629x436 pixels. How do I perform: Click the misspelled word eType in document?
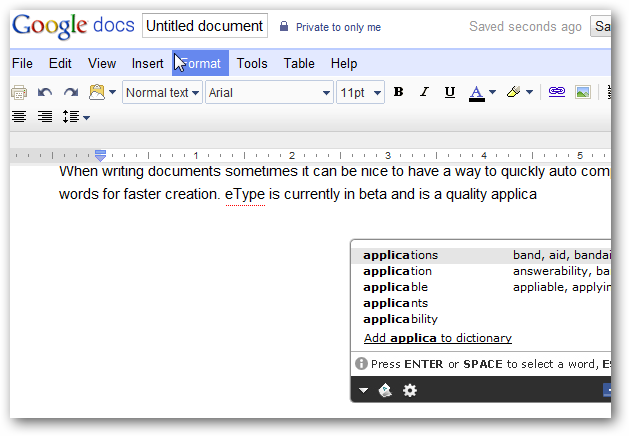(245, 195)
